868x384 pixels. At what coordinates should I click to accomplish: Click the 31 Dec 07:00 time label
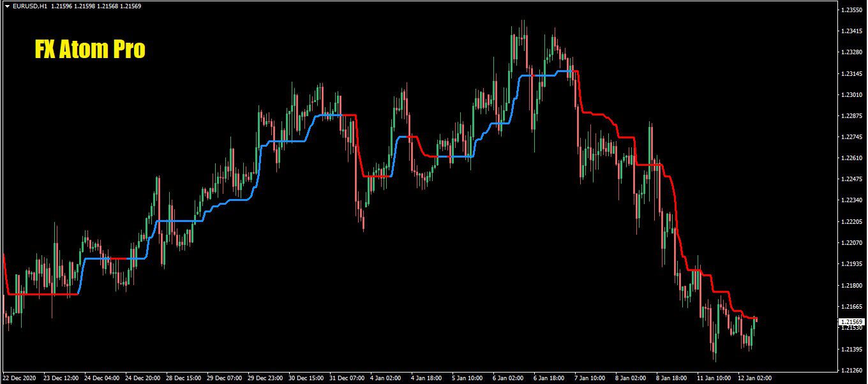(347, 378)
